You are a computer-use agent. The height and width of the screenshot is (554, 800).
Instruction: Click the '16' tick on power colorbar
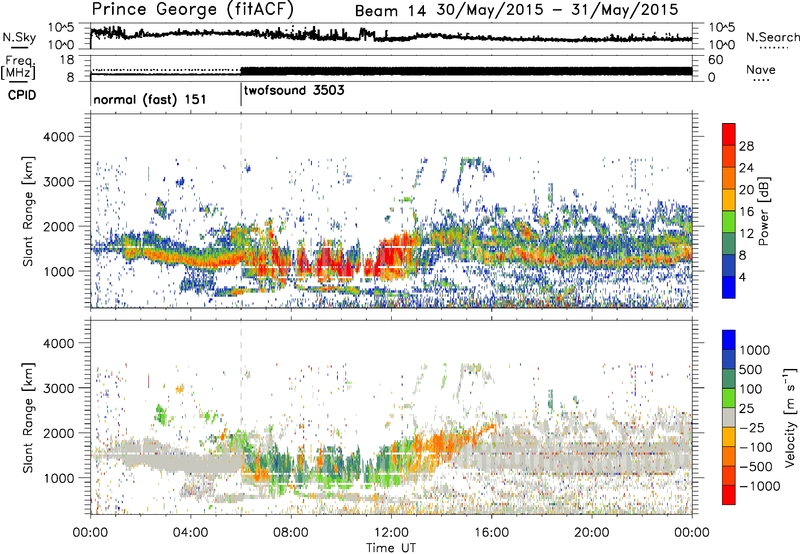pyautogui.click(x=746, y=212)
